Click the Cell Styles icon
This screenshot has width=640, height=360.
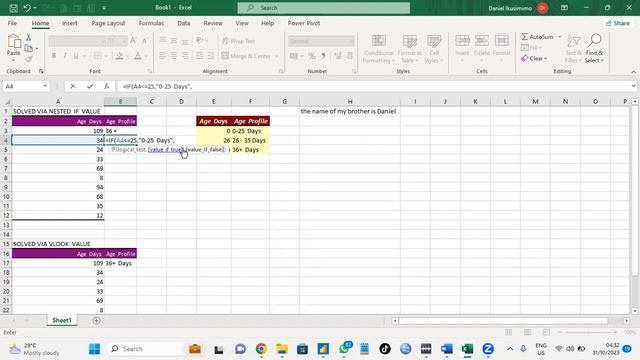click(434, 41)
